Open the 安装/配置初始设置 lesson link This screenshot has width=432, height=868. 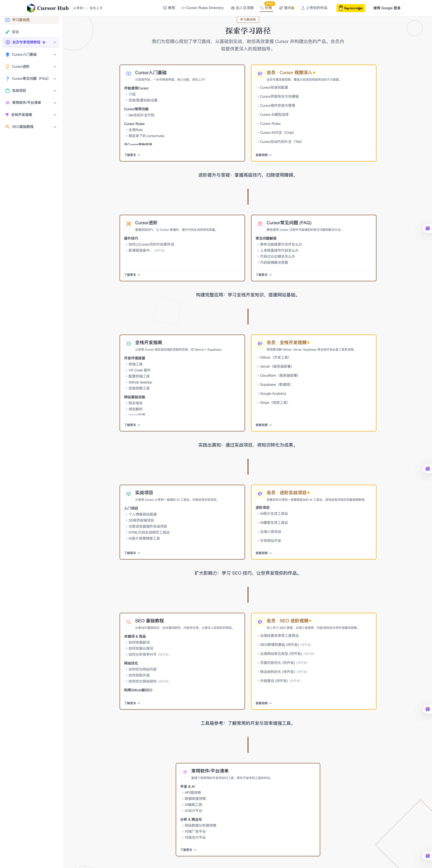point(143,101)
